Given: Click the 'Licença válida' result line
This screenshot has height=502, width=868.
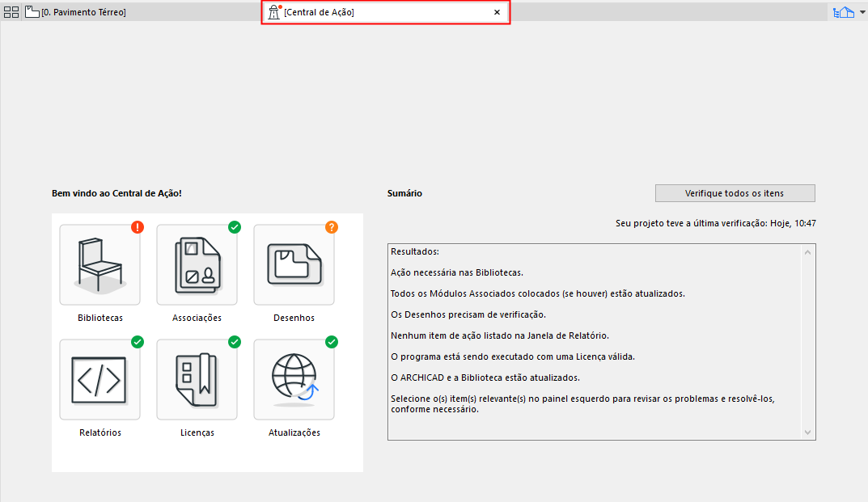Looking at the screenshot, I should coord(513,356).
